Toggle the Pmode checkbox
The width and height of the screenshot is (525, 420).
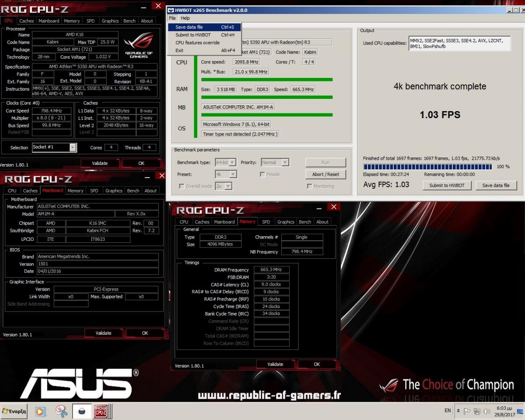(x=262, y=174)
